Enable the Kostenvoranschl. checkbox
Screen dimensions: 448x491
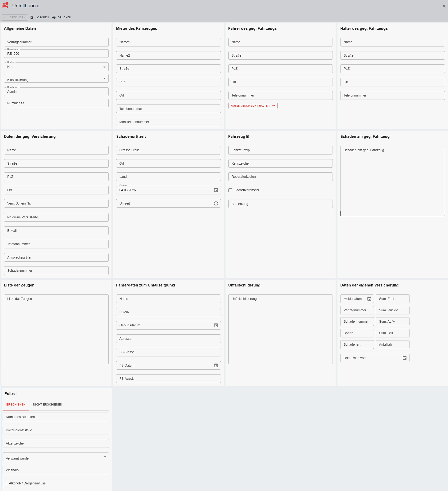click(230, 190)
